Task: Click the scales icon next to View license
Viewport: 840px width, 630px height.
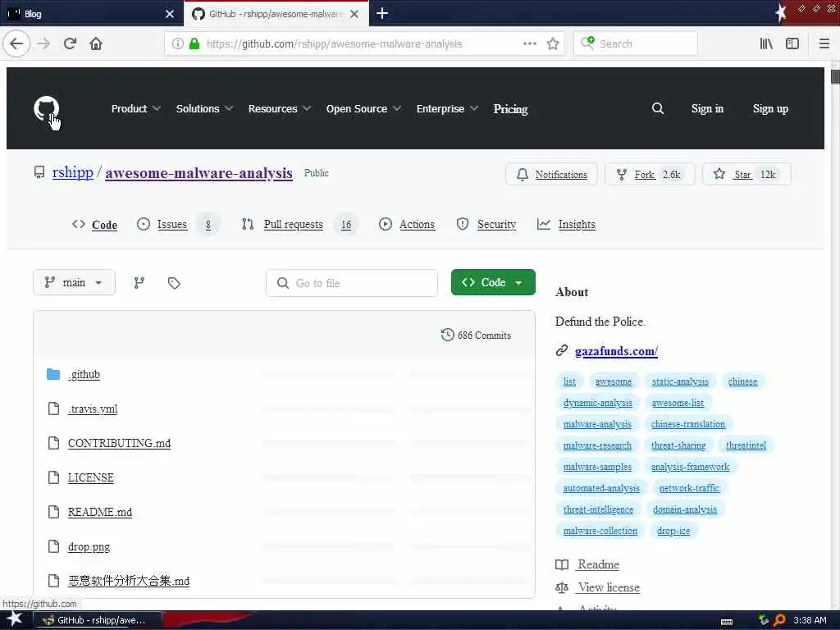Action: [x=562, y=587]
